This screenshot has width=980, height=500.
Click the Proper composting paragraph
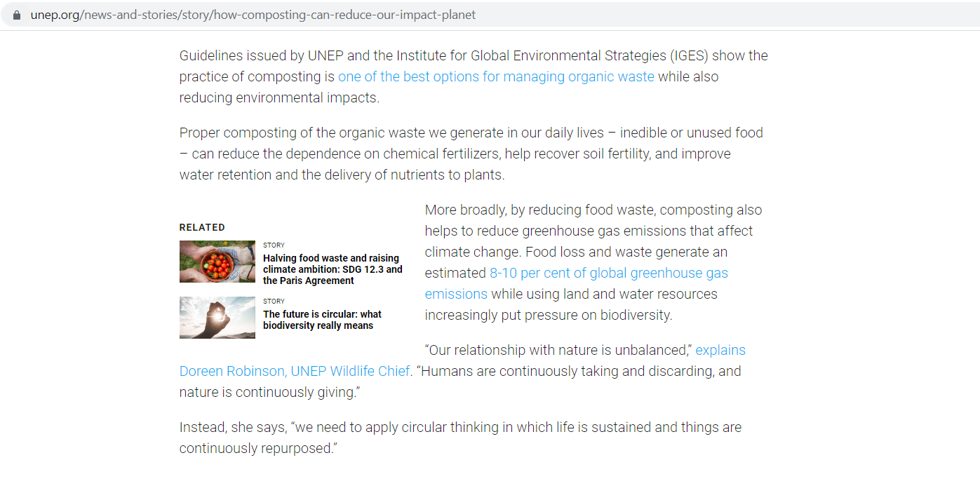tap(471, 154)
